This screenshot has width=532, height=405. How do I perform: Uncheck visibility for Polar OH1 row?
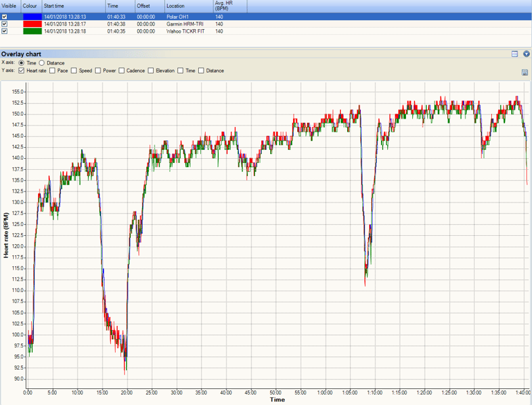pos(4,17)
